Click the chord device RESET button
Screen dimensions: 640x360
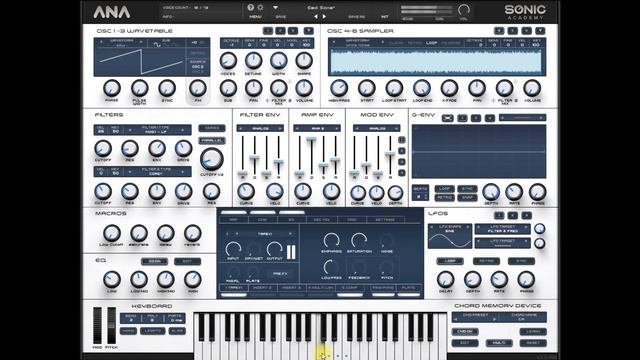pos(533,343)
